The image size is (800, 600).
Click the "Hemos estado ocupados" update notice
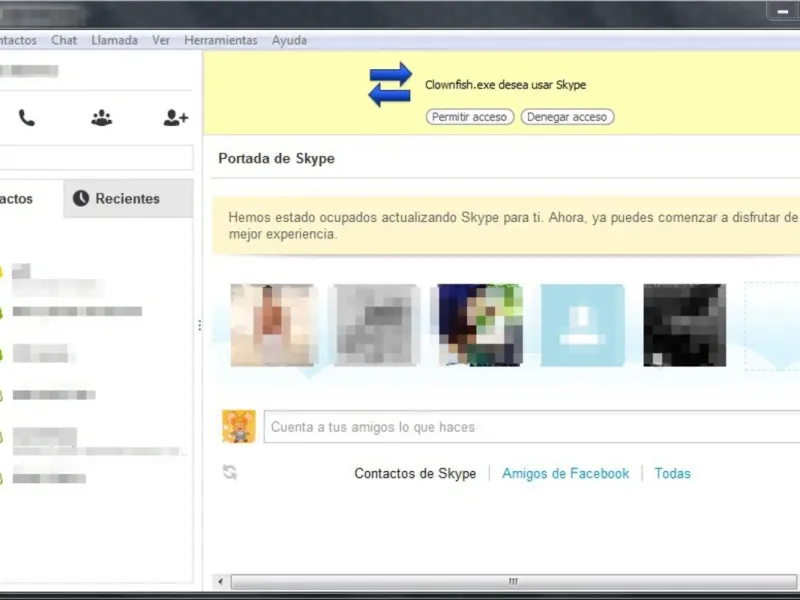pos(506,226)
